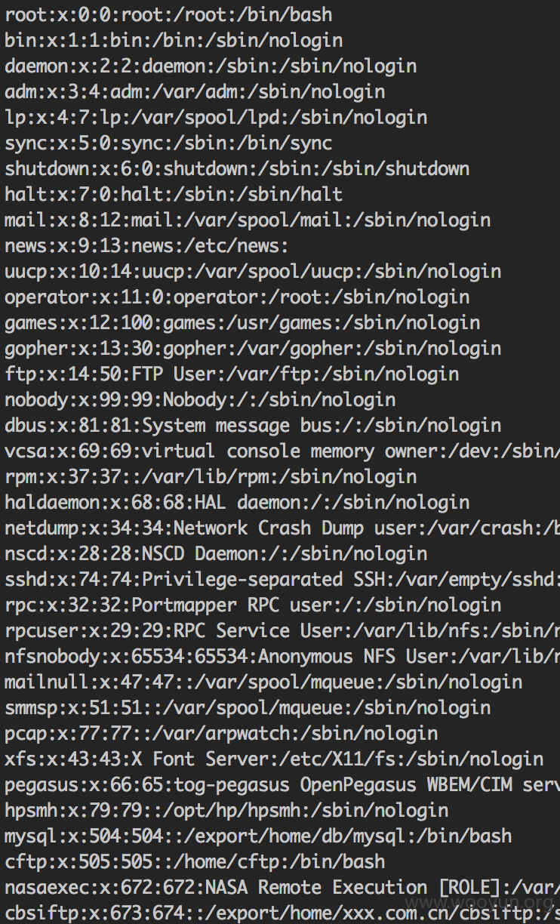Image resolution: width=560 pixels, height=924 pixels.
Task: Select the operator account line
Action: click(x=237, y=297)
